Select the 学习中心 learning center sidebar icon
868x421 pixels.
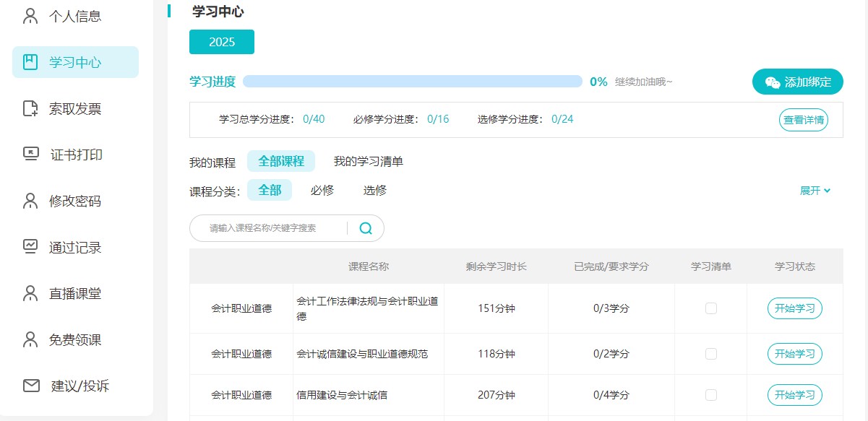(30, 62)
